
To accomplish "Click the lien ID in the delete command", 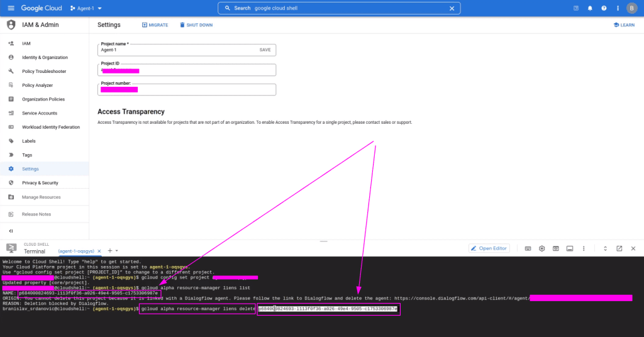I will pos(328,309).
